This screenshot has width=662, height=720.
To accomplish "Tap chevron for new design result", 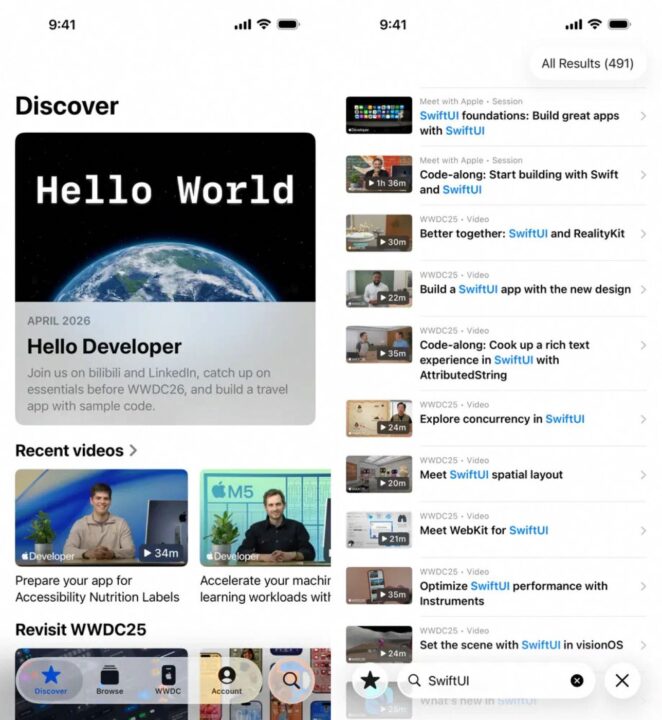I will [x=643, y=290].
